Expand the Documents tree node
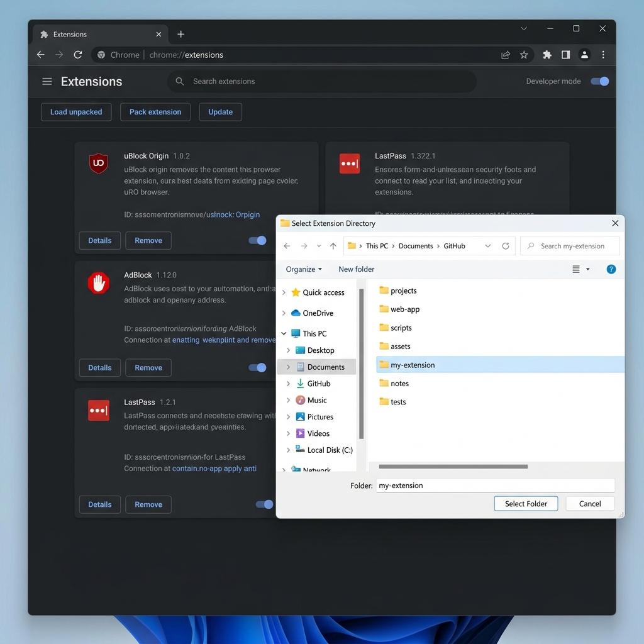This screenshot has height=644, width=644. point(288,367)
